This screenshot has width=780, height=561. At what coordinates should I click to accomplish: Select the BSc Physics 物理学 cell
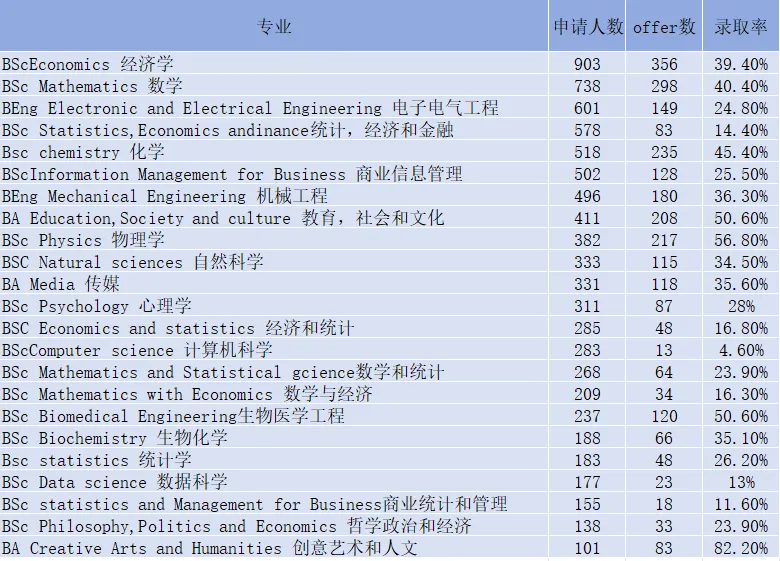[x=274, y=240]
